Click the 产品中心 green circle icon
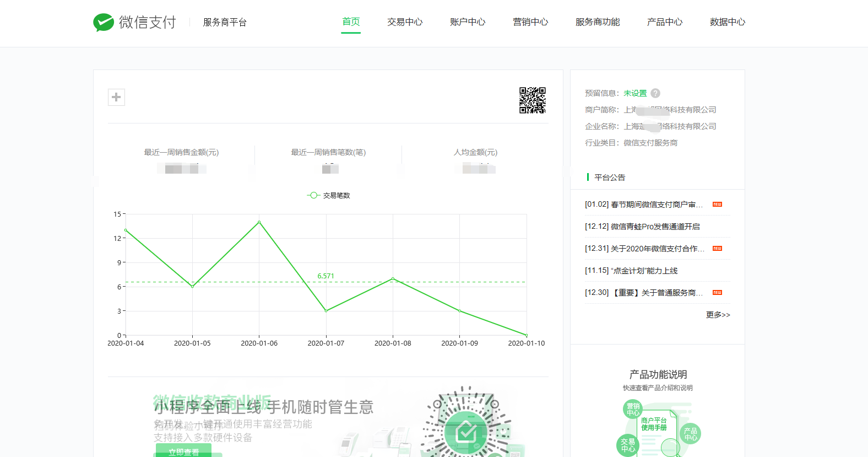The height and width of the screenshot is (457, 868). click(x=691, y=434)
